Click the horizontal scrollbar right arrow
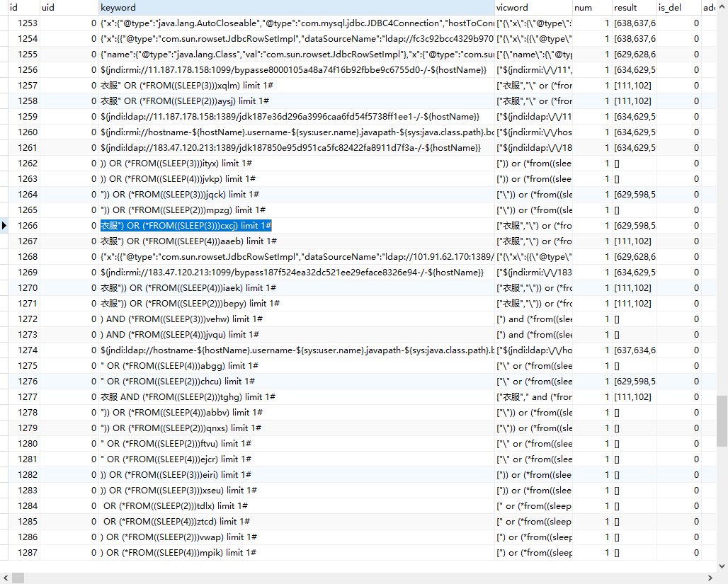Image resolution: width=728 pixels, height=584 pixels. 710,578
